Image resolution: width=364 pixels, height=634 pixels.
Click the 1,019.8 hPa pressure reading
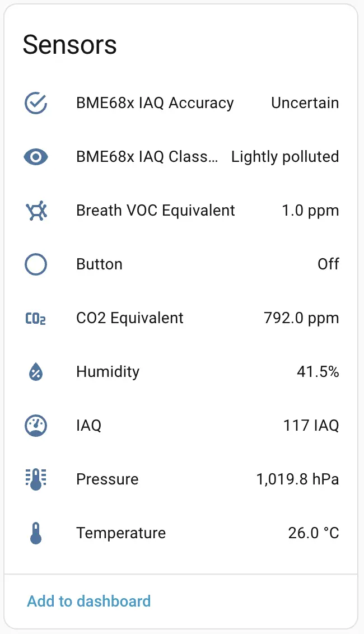(297, 479)
